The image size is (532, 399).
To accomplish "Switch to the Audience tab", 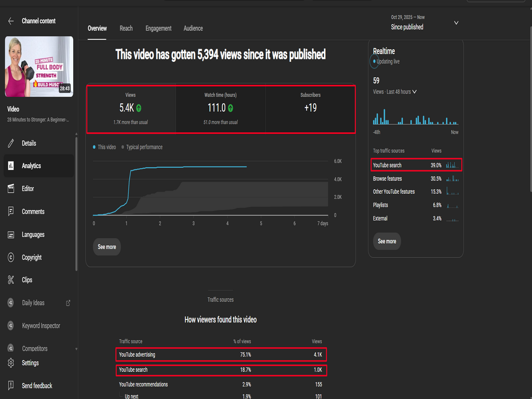I will [x=193, y=29].
